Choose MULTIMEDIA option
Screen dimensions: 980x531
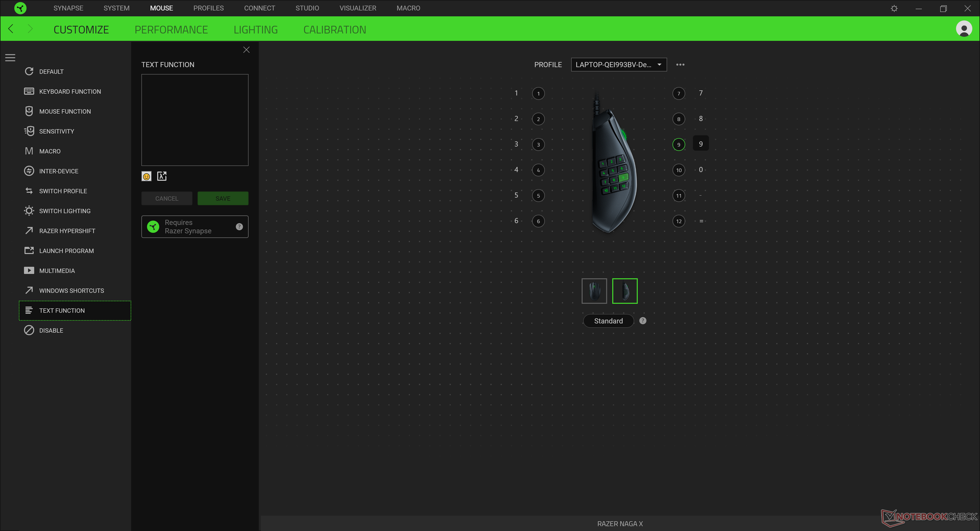[x=75, y=271]
